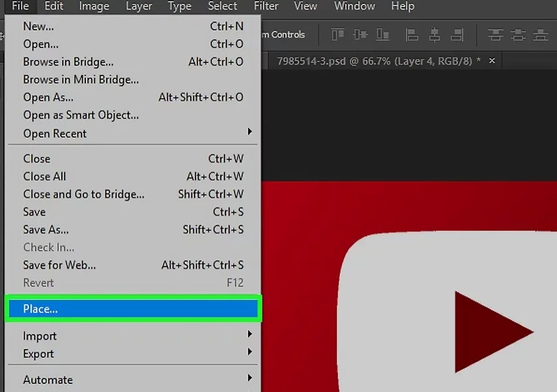Select Browse in Bridge...

[133, 62]
